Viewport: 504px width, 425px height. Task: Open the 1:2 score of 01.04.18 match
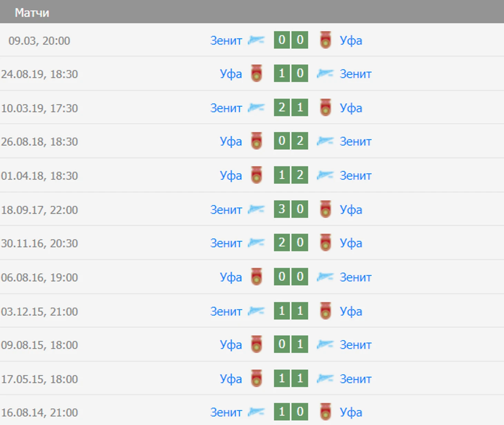coord(291,175)
